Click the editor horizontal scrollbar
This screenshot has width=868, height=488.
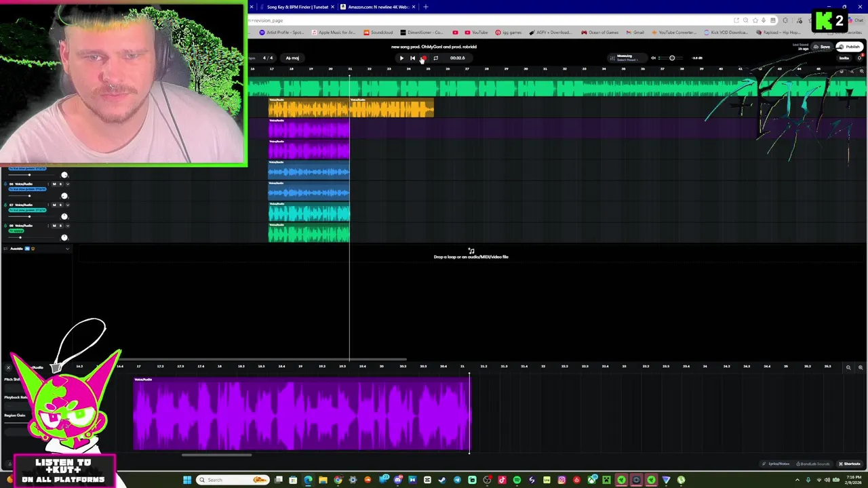[217, 455]
